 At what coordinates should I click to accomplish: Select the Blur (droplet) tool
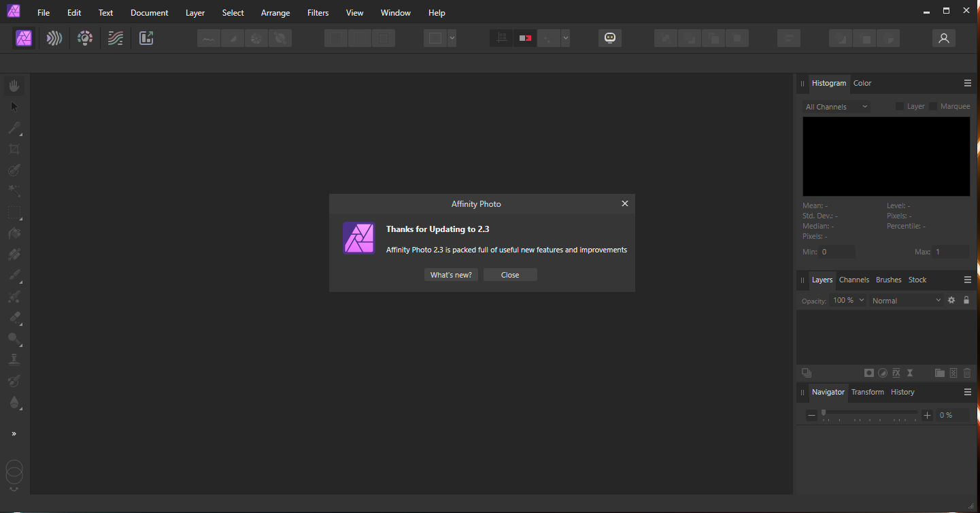tap(14, 402)
